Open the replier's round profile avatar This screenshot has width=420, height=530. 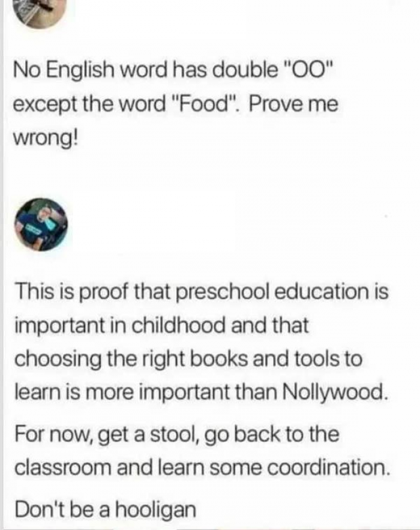click(x=41, y=224)
